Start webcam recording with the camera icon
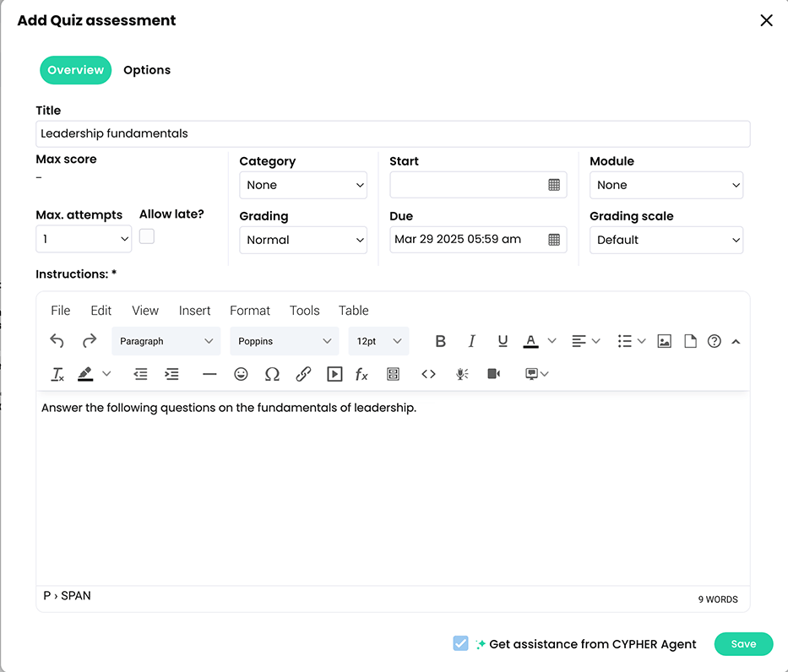This screenshot has height=672, width=788. (x=493, y=373)
